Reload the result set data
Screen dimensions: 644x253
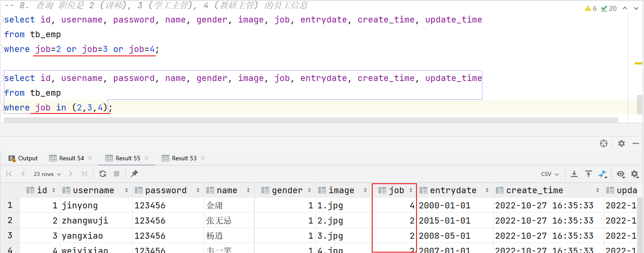[x=103, y=174]
